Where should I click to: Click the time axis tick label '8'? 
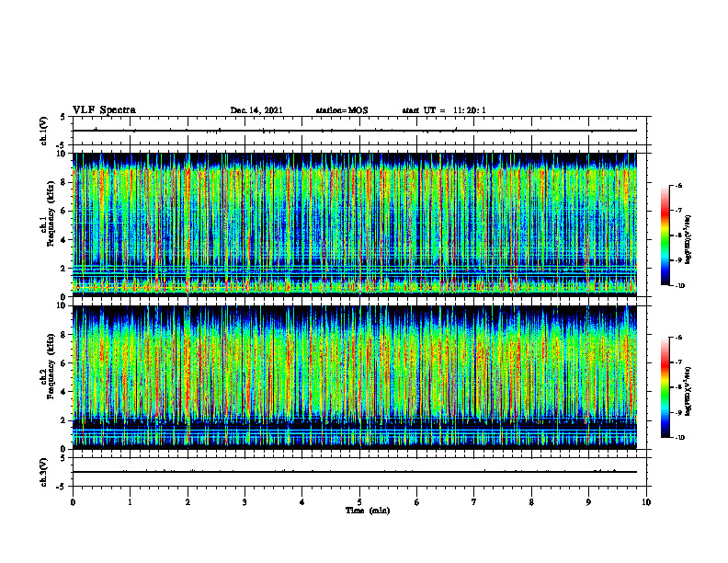[531, 502]
